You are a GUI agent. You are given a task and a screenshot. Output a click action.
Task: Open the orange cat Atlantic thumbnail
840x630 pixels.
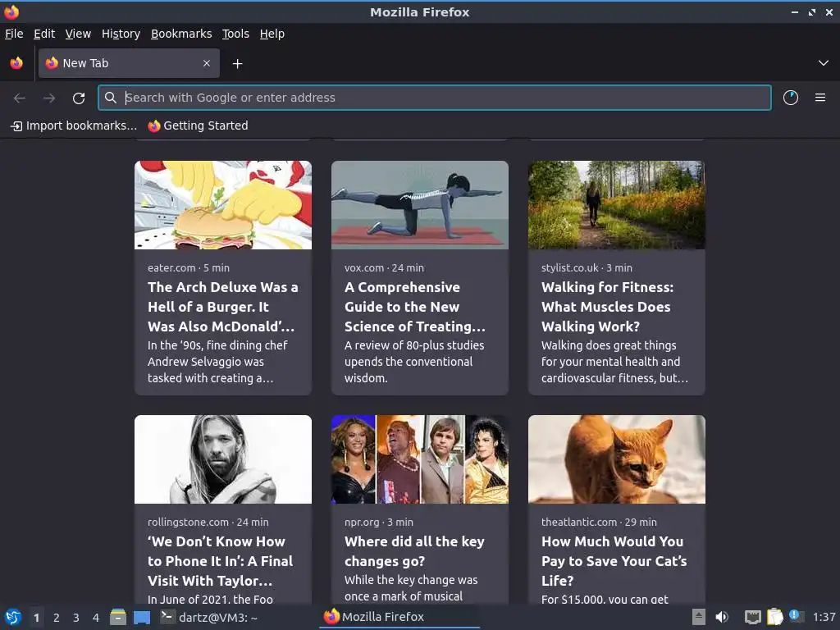[617, 459]
